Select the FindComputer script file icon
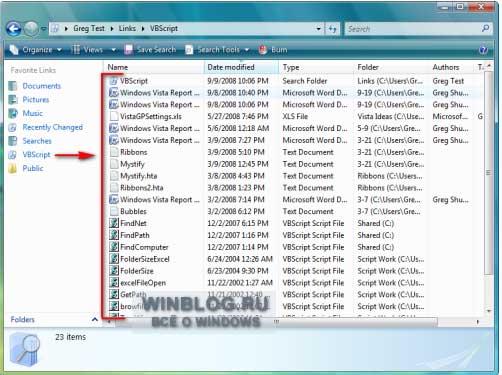 pos(114,247)
